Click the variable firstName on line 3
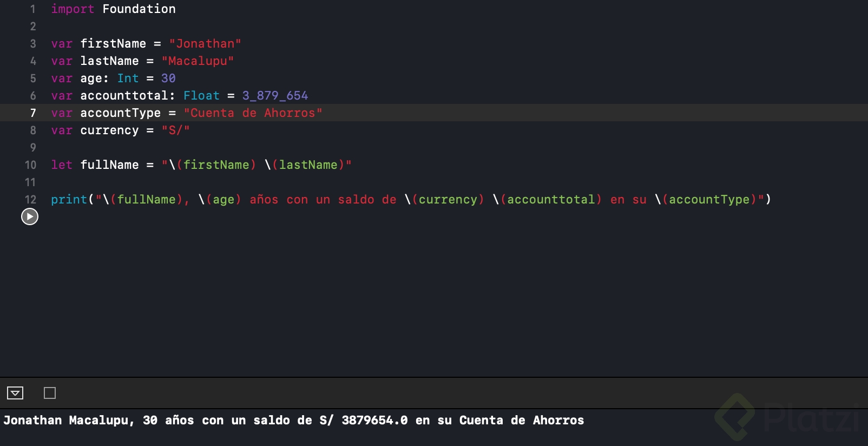Screen dimensions: 868x446 click(113, 43)
